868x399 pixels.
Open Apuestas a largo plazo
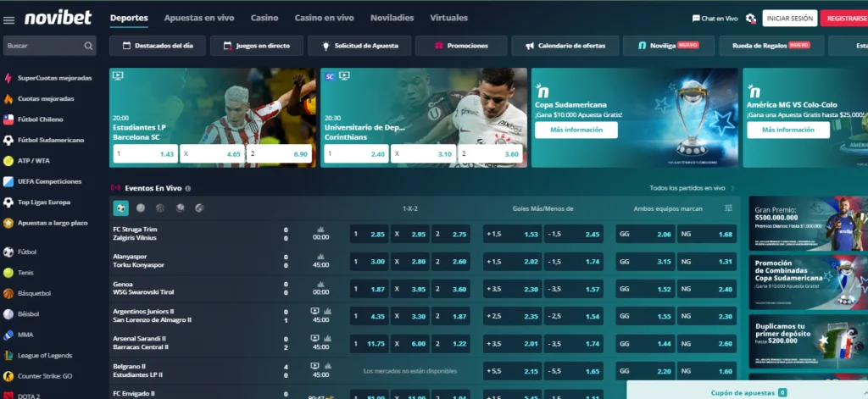46,223
